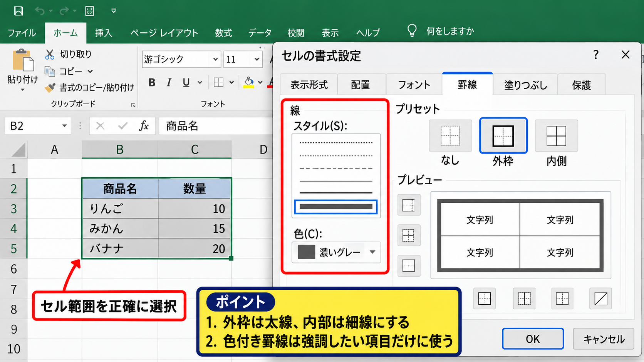Open the font name 游ゴシック dropdown
This screenshot has height=362, width=644.
pyautogui.click(x=216, y=60)
